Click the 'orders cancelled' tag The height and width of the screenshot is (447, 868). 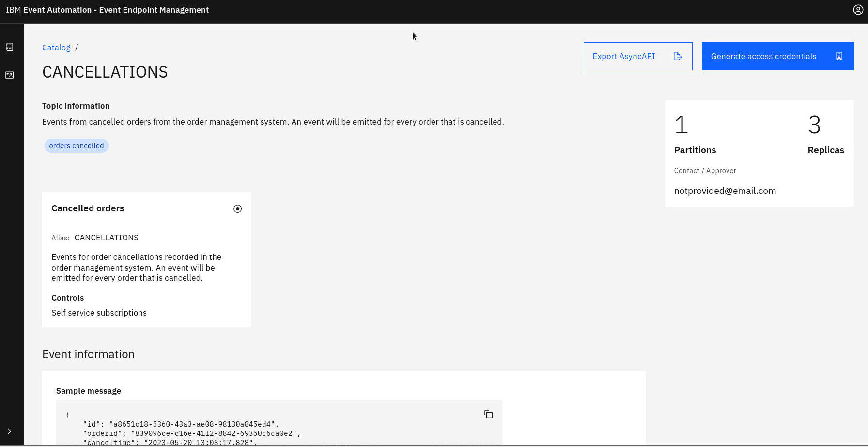77,146
